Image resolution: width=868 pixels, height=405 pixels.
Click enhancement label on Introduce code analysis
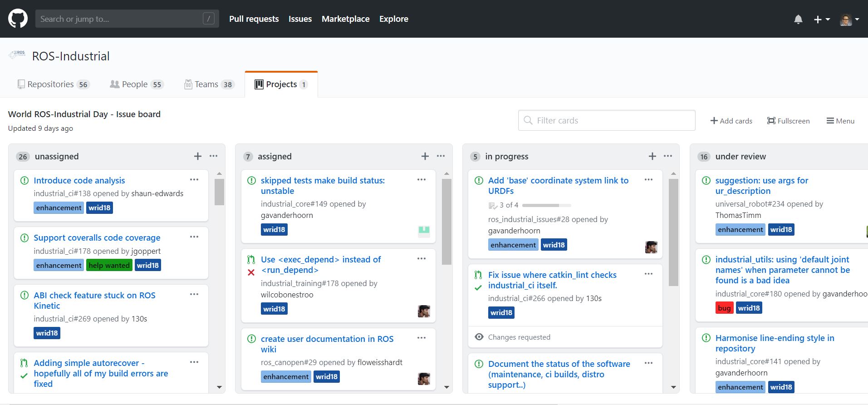tap(59, 207)
